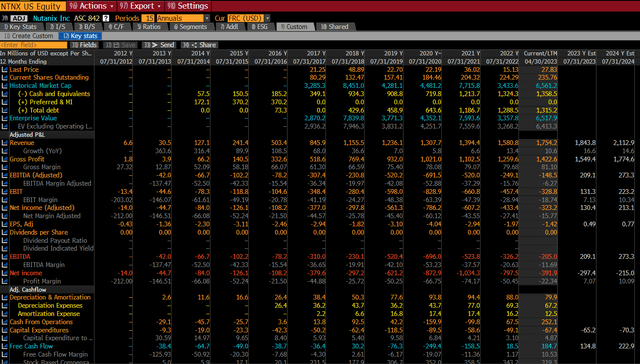Viewport: 640px width, 364px height.
Task: Click chart icon beside Preferred & MI
Action: [4, 102]
